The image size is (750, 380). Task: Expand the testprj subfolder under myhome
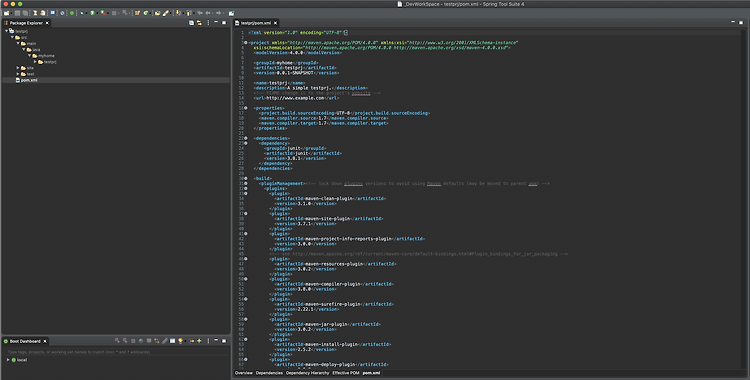point(35,62)
